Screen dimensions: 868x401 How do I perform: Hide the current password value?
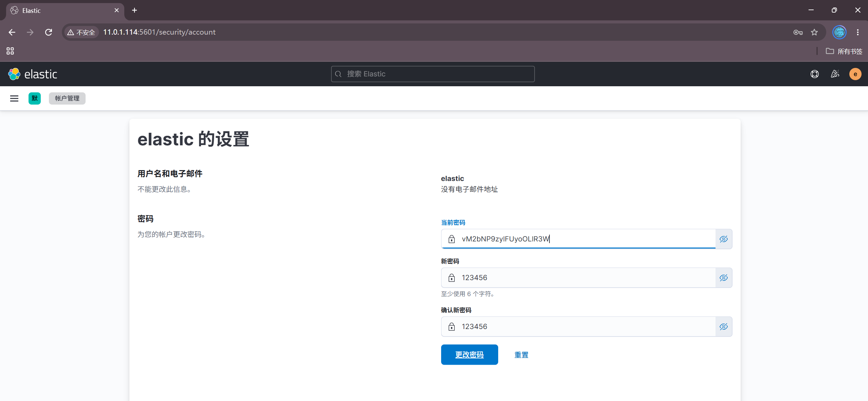click(724, 239)
